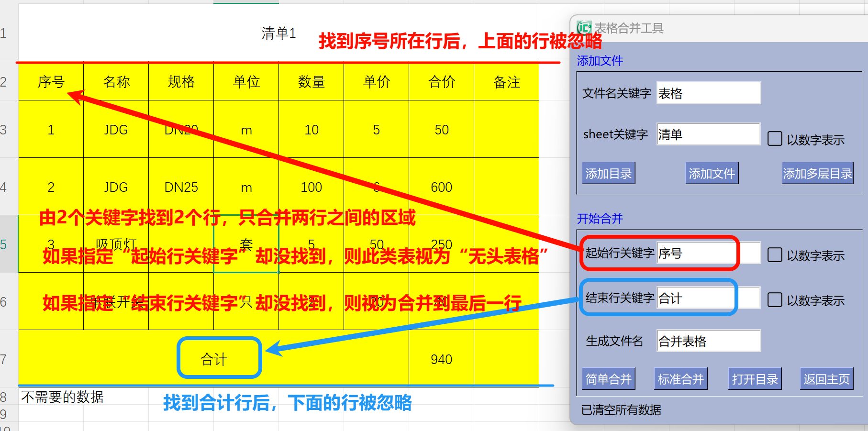The height and width of the screenshot is (431, 868).
Task: Click the 简单合并 merge button
Action: click(608, 378)
